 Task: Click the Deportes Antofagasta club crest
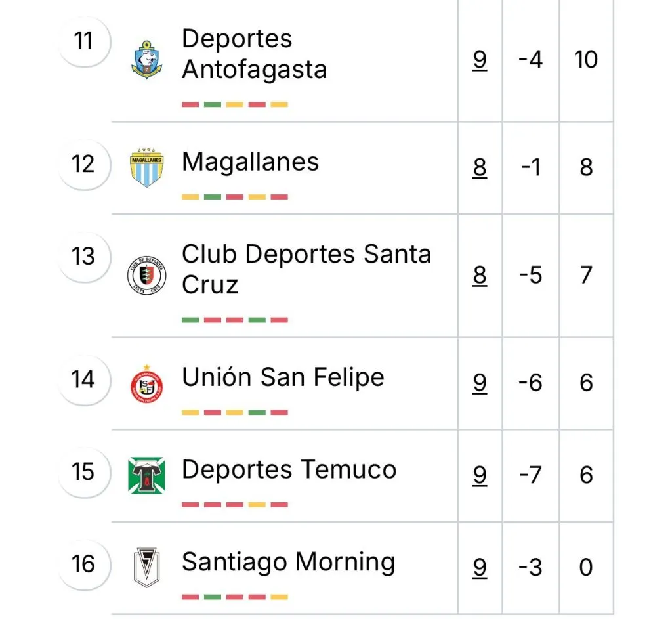147,60
